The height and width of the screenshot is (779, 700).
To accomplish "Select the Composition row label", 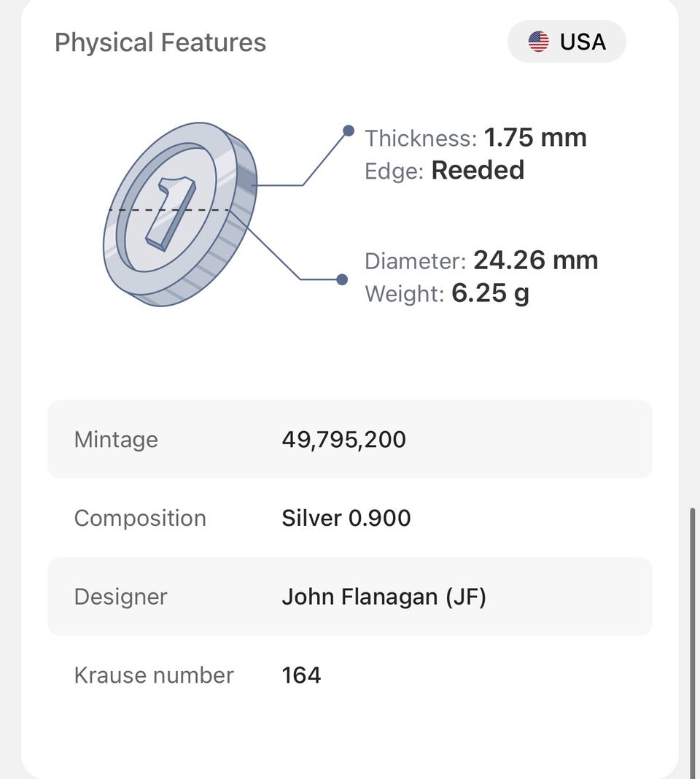I will (x=140, y=519).
